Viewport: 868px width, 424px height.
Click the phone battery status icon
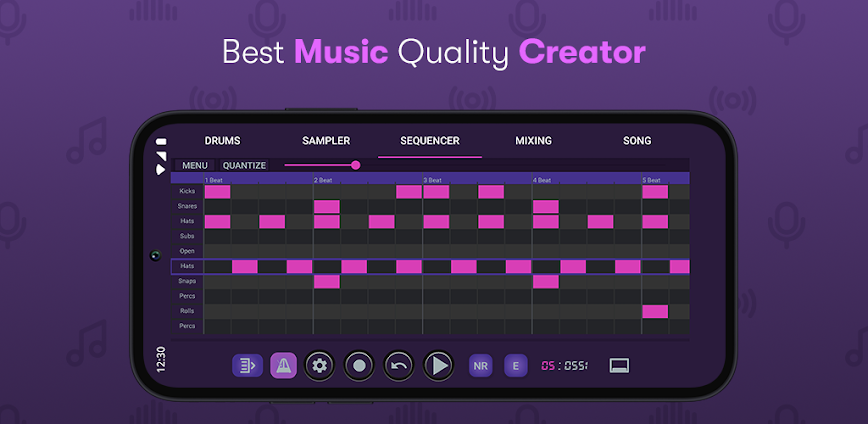pos(161,141)
